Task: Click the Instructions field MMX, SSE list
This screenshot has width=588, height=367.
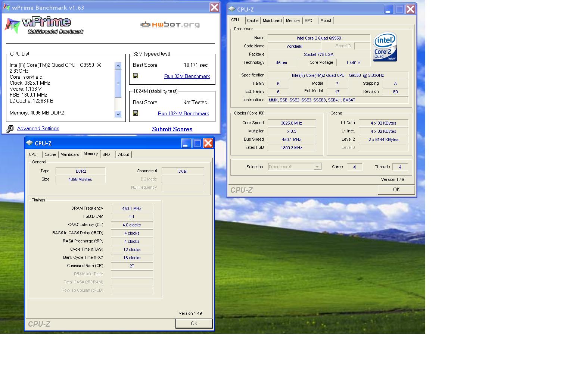Action: (x=338, y=100)
